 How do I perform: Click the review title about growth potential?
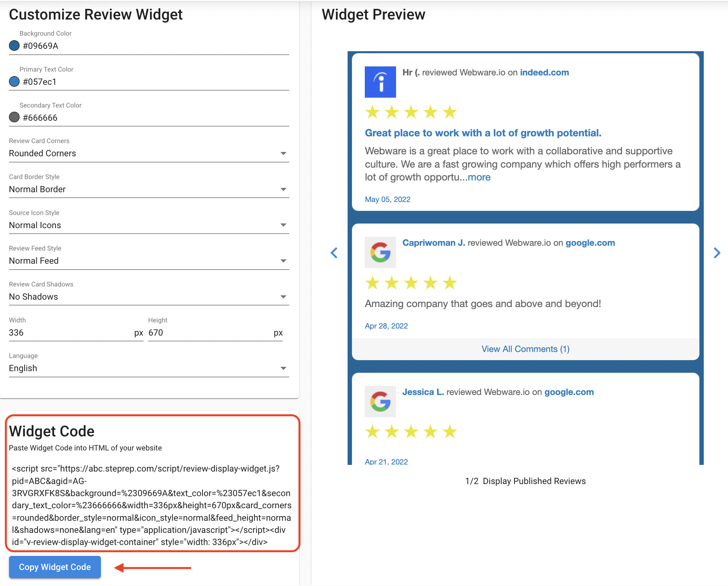(x=483, y=133)
